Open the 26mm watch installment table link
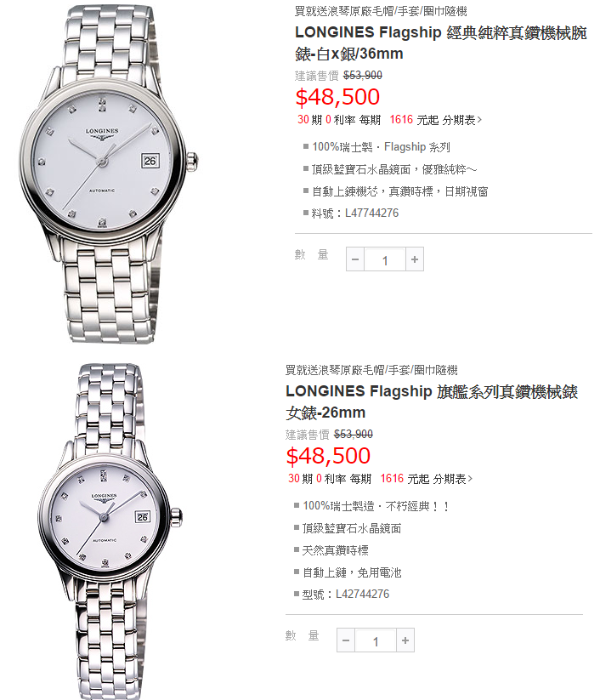This screenshot has height=700, width=600. tap(453, 479)
